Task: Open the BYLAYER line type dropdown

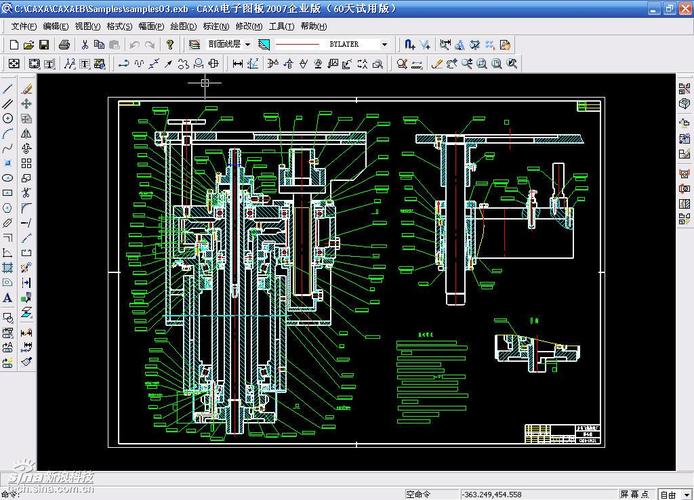Action: tap(384, 44)
